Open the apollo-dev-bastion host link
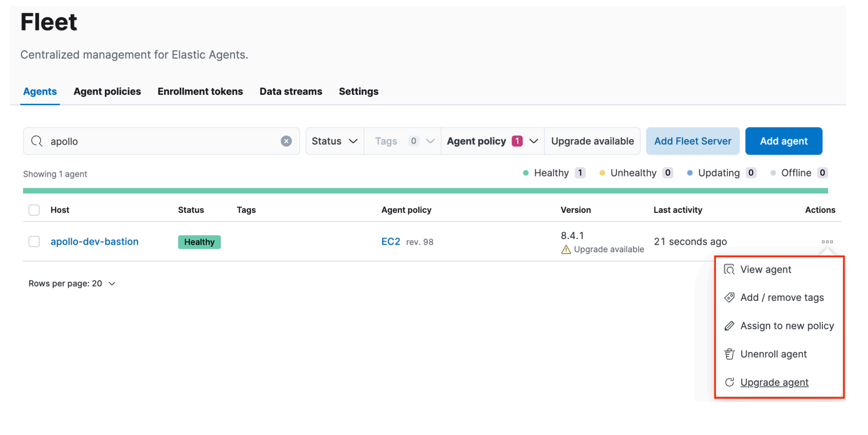Image resolution: width=868 pixels, height=435 pixels. (x=95, y=242)
